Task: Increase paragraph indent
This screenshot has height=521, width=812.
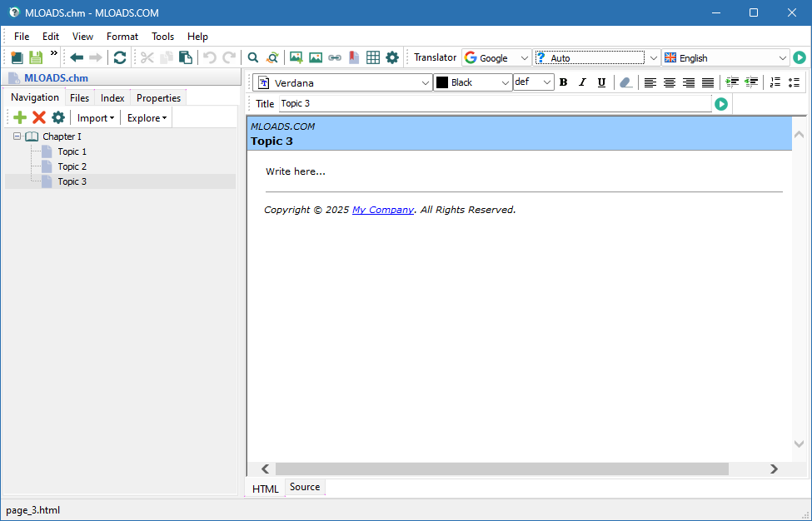Action: point(732,82)
